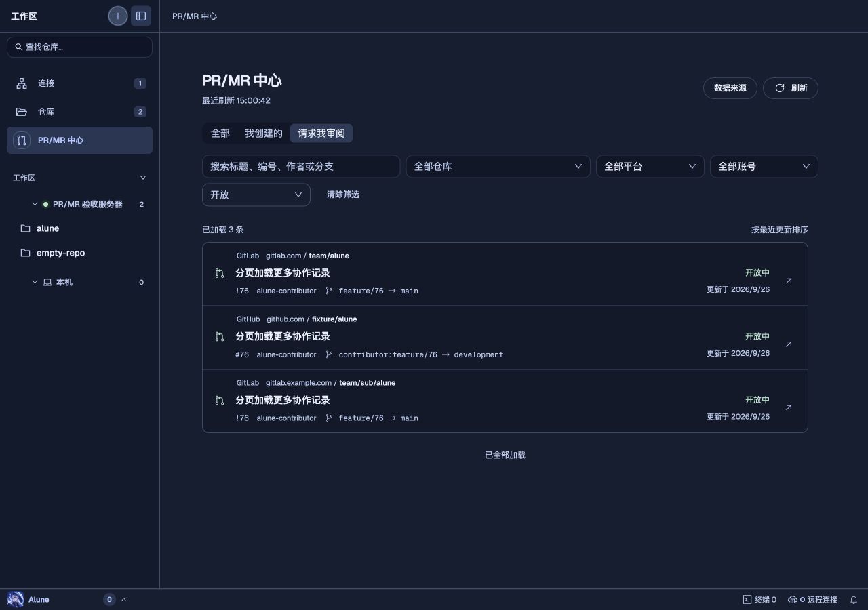Click 清除筛选 to clear filters
The height and width of the screenshot is (610, 868).
[343, 195]
